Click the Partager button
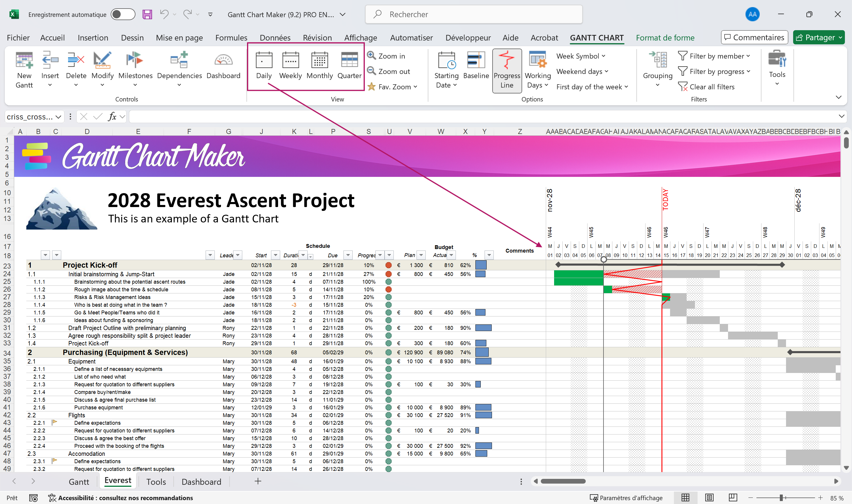852x504 pixels. 818,37
